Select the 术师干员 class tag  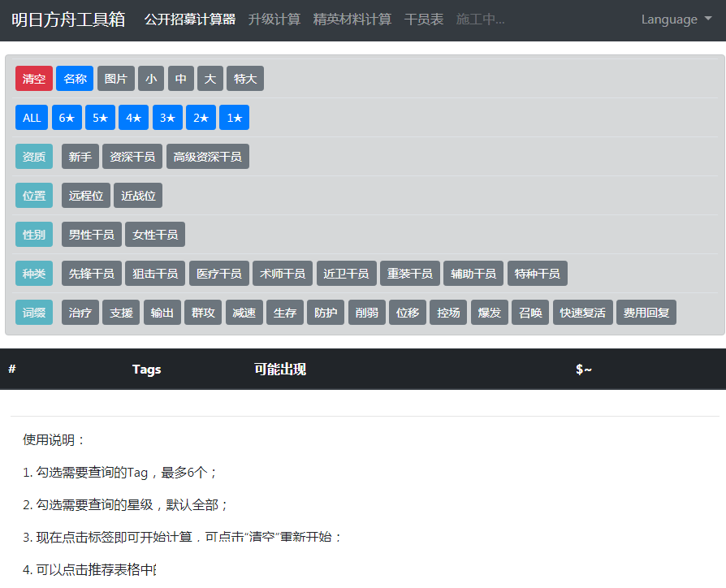click(283, 273)
